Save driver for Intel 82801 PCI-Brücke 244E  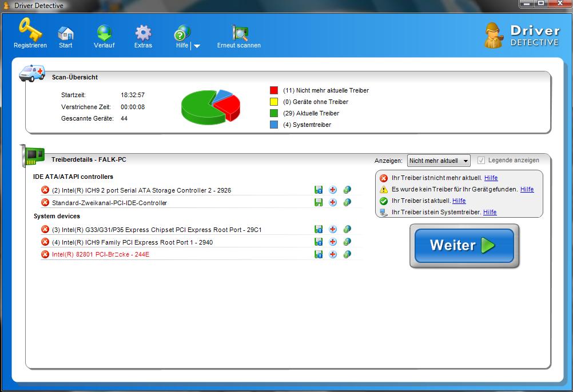click(319, 254)
